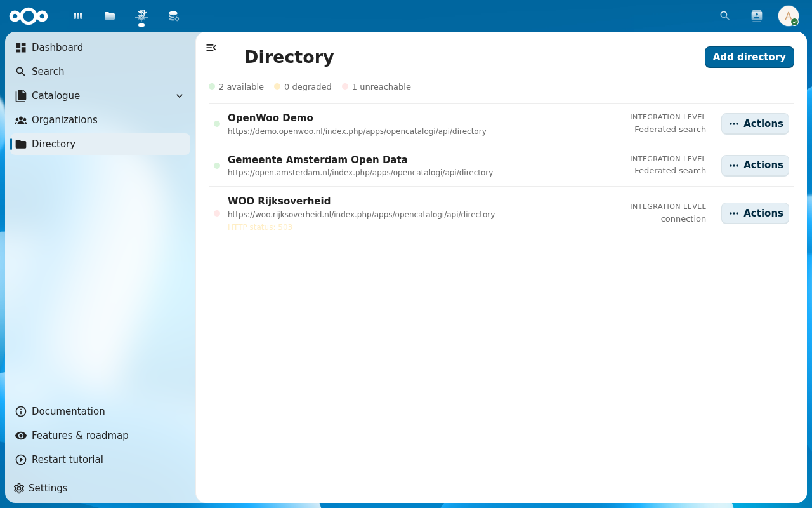Select the WOO Rijksoverheid directory name

279,201
